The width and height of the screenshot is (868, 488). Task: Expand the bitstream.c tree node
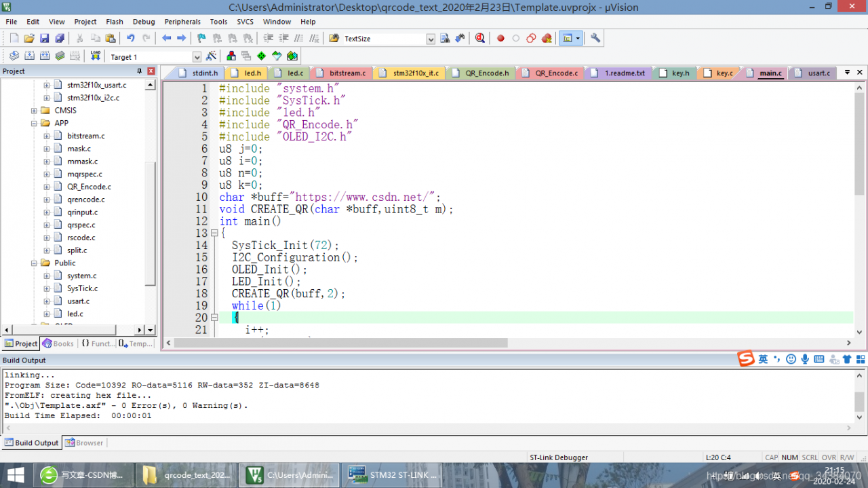(47, 136)
